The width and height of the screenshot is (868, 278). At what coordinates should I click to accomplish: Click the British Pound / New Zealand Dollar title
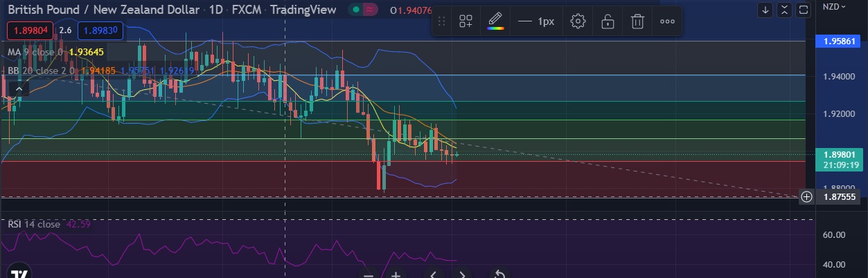coord(105,10)
